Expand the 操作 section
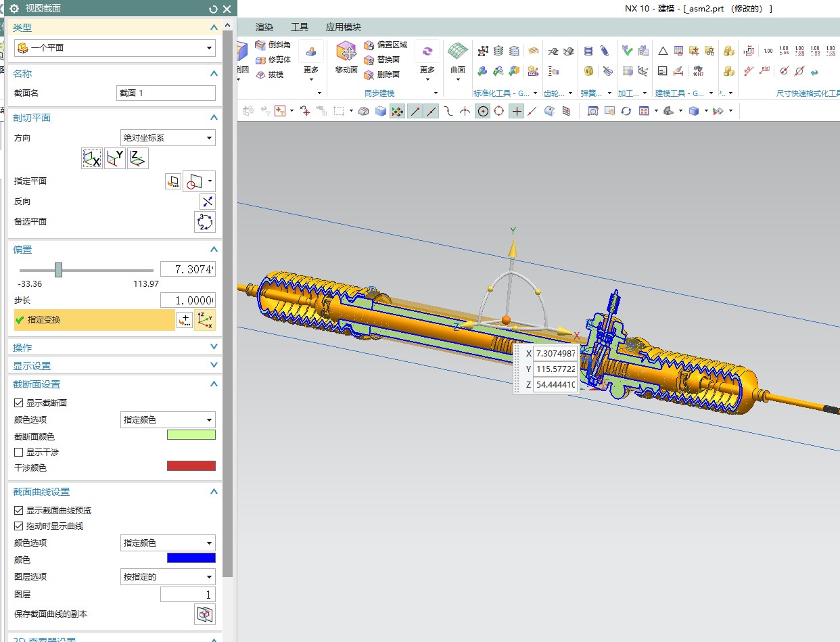 pyautogui.click(x=114, y=347)
